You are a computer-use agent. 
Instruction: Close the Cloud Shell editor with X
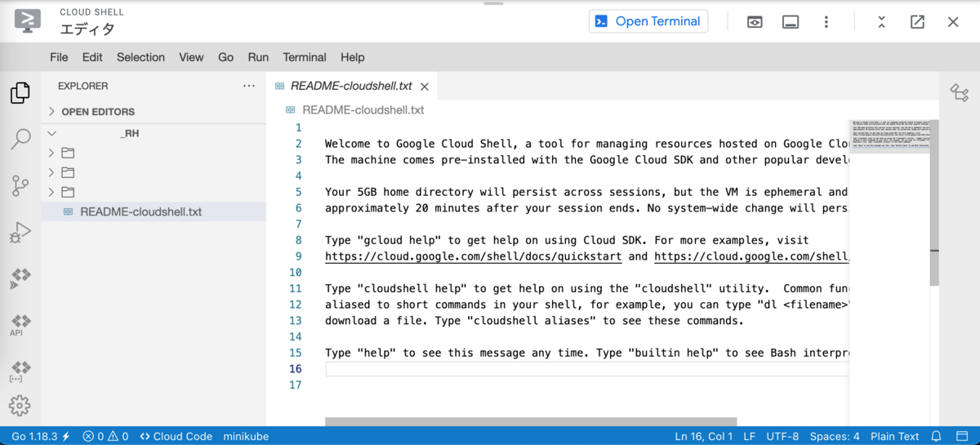pyautogui.click(x=953, y=22)
